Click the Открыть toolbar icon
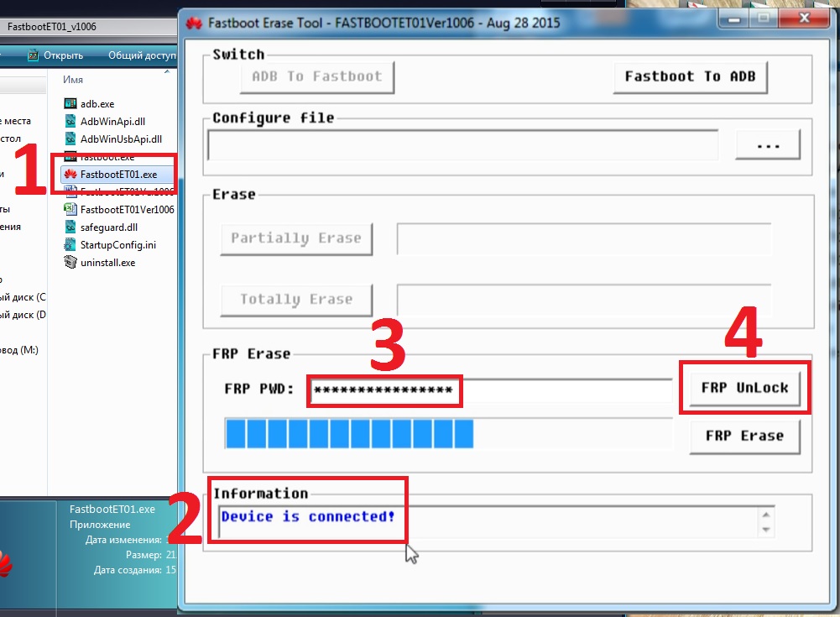Image resolution: width=840 pixels, height=617 pixels. pos(34,55)
